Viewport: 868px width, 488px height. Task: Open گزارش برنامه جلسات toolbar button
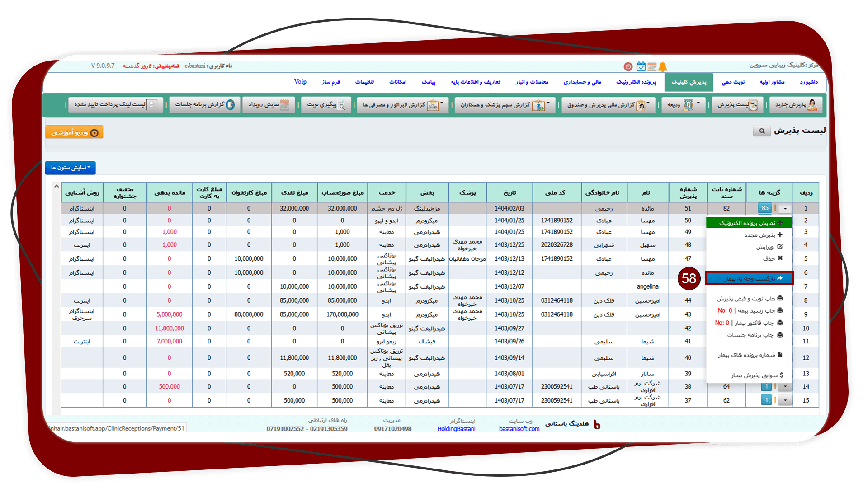(x=204, y=105)
